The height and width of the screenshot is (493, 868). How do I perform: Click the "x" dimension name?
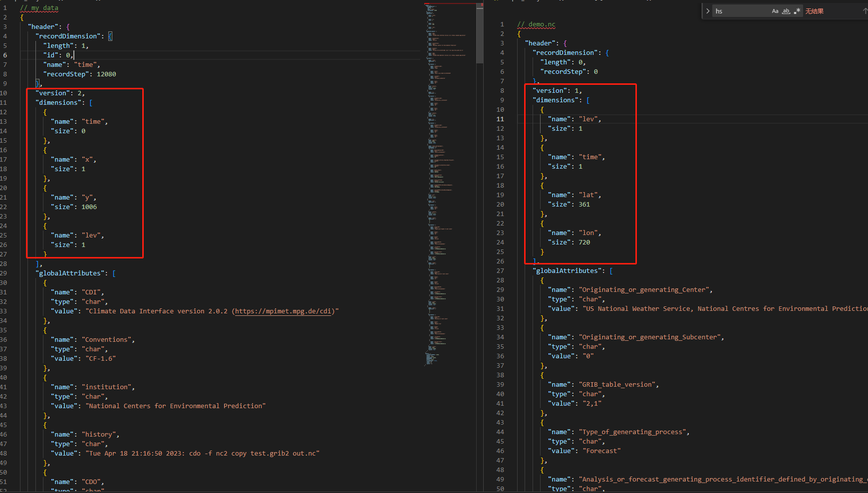pyautogui.click(x=87, y=160)
